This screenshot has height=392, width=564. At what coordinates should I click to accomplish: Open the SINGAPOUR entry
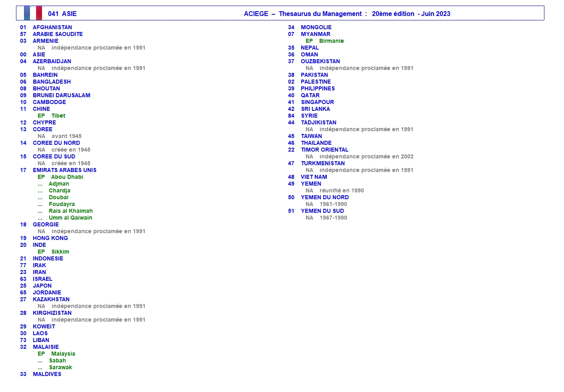click(x=317, y=102)
